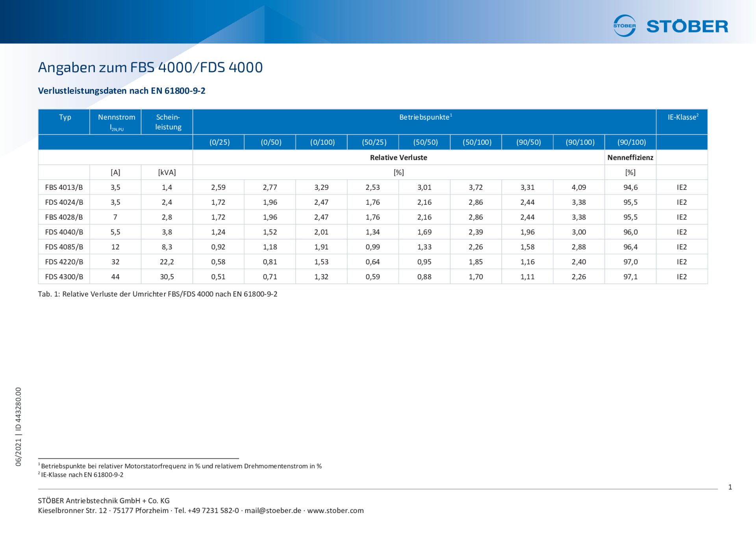This screenshot has height=535, width=756.
Task: Click value '2,40' in FDS 4220/B row
Action: pyautogui.click(x=579, y=262)
